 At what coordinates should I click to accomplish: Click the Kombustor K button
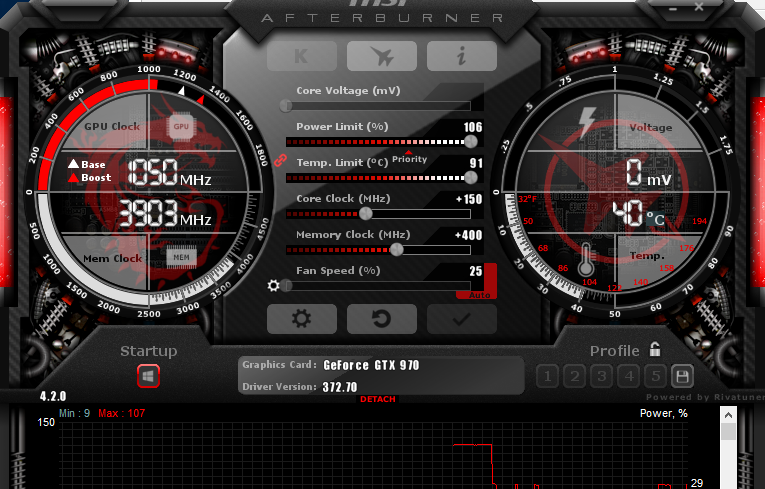(302, 56)
